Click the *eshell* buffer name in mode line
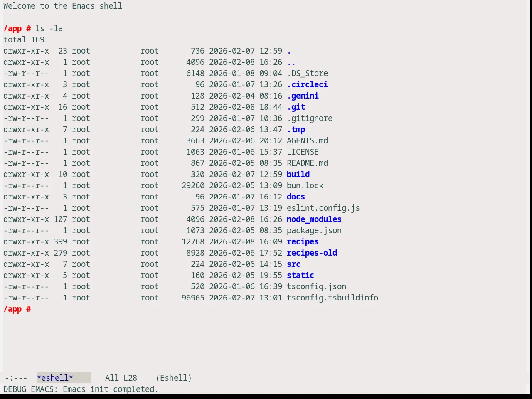This screenshot has height=399, width=532. pyautogui.click(x=55, y=378)
